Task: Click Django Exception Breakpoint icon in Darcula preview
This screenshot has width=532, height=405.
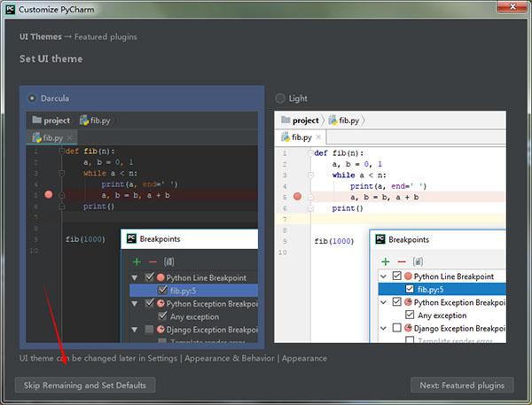Action: click(160, 329)
